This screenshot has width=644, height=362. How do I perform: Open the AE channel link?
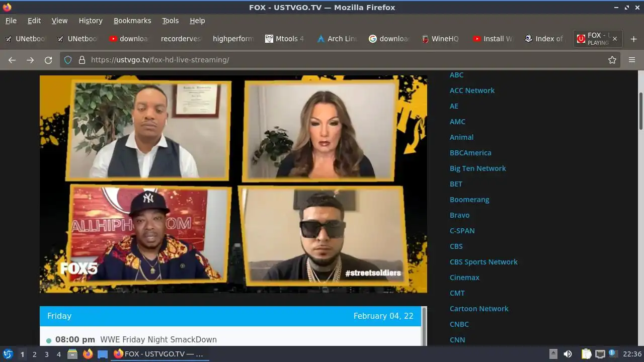pyautogui.click(x=454, y=106)
